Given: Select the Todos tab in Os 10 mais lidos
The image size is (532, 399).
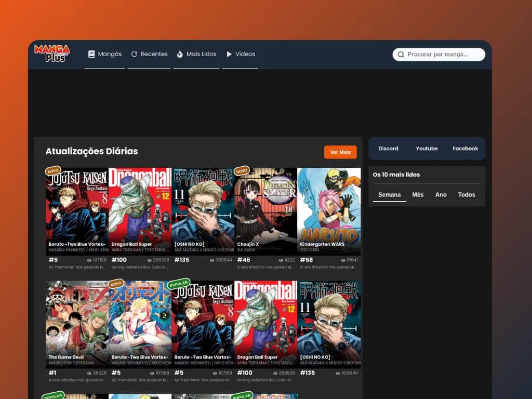Looking at the screenshot, I should (x=467, y=194).
